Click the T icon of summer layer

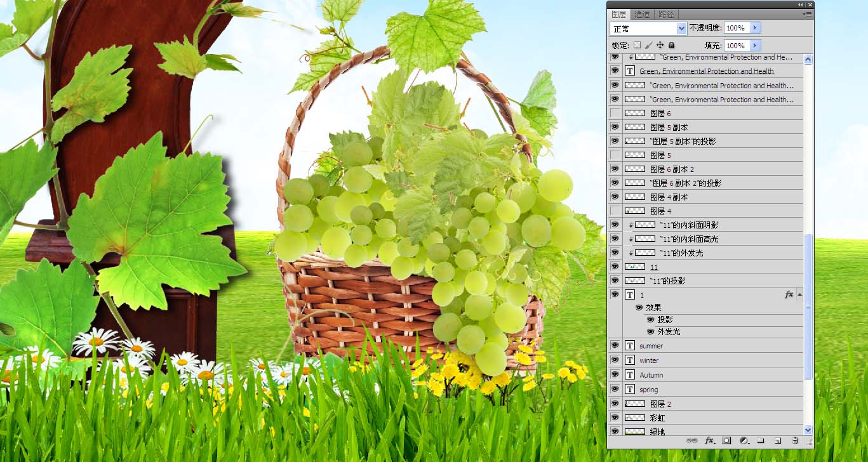tap(630, 346)
